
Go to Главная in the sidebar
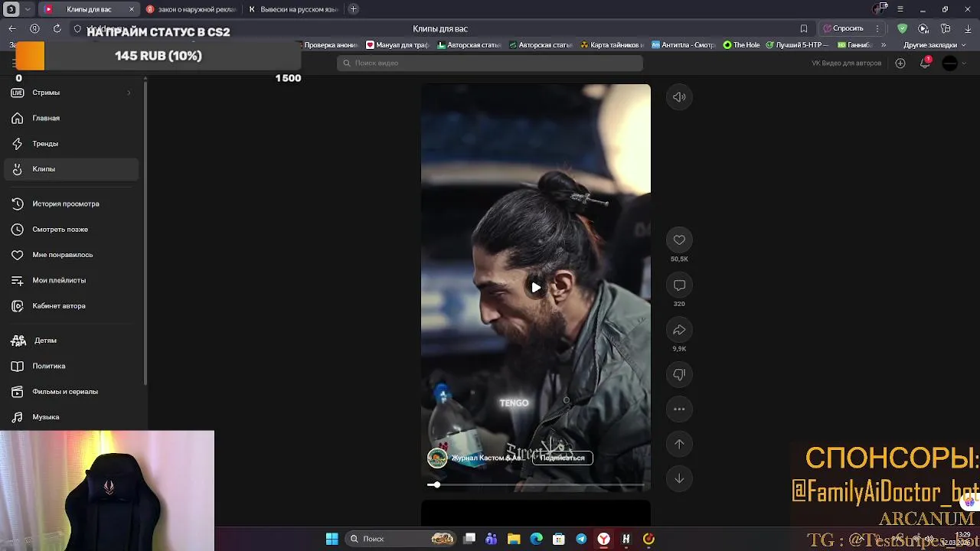pos(70,118)
